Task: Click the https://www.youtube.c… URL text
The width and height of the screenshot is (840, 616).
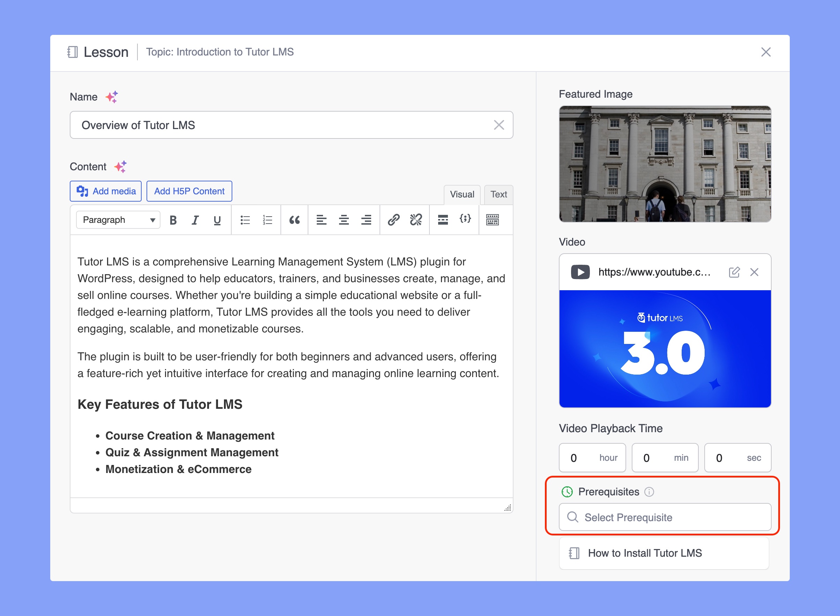Action: tap(654, 272)
